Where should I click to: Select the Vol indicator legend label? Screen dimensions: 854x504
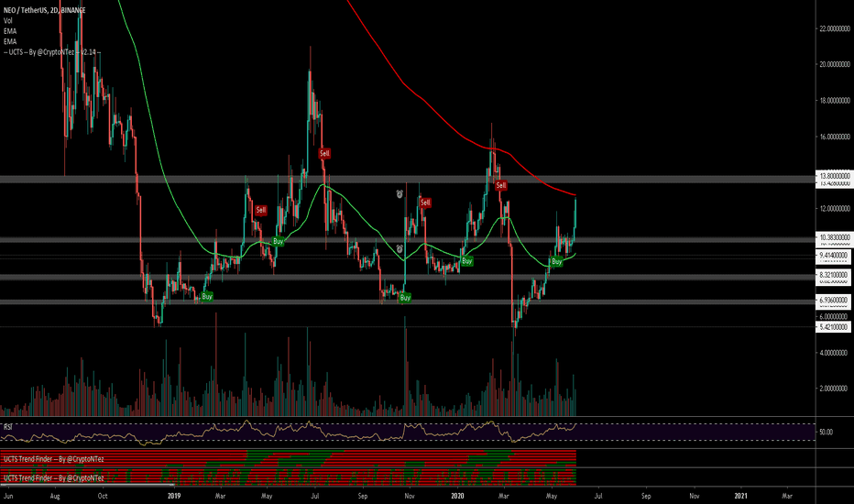click(x=7, y=21)
